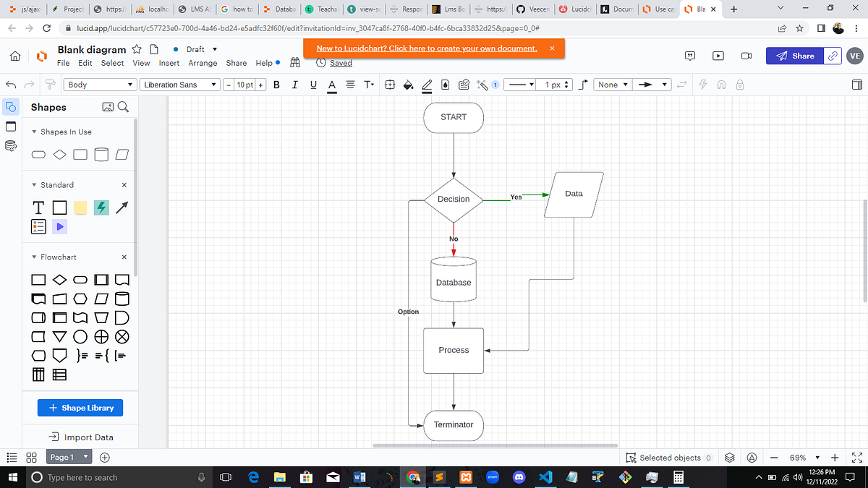Toggle underline text formatting
This screenshot has height=488, width=868.
[x=313, y=85]
